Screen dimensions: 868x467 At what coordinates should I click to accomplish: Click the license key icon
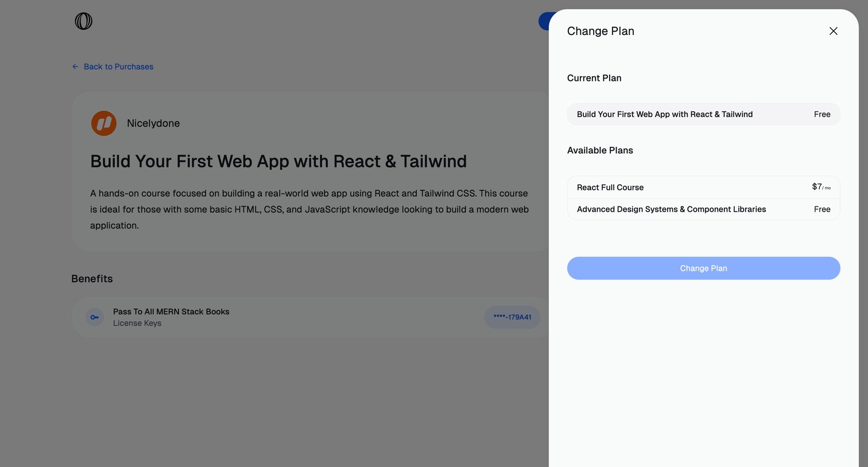(95, 317)
